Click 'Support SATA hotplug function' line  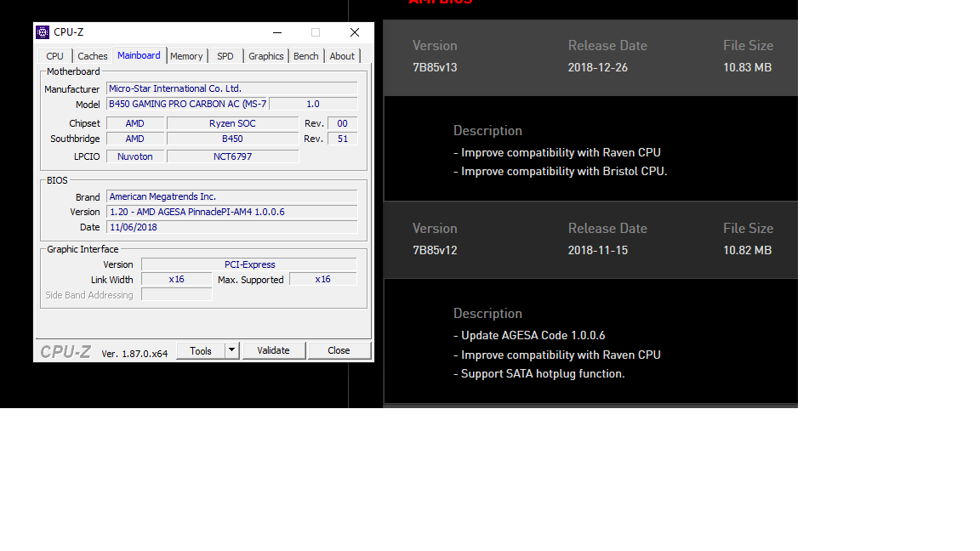click(x=538, y=373)
